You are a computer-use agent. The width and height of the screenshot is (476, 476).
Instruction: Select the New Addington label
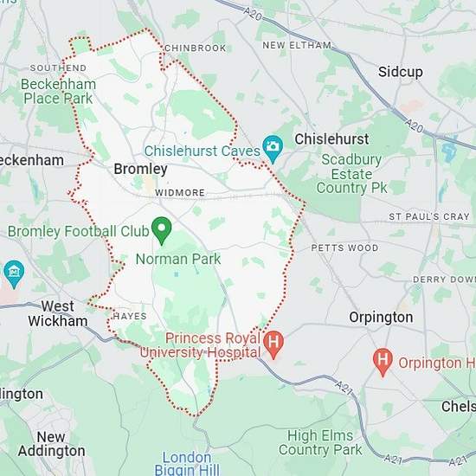(51, 444)
